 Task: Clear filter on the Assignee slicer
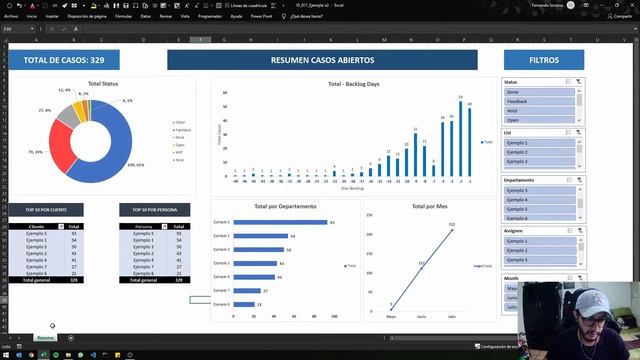click(580, 231)
